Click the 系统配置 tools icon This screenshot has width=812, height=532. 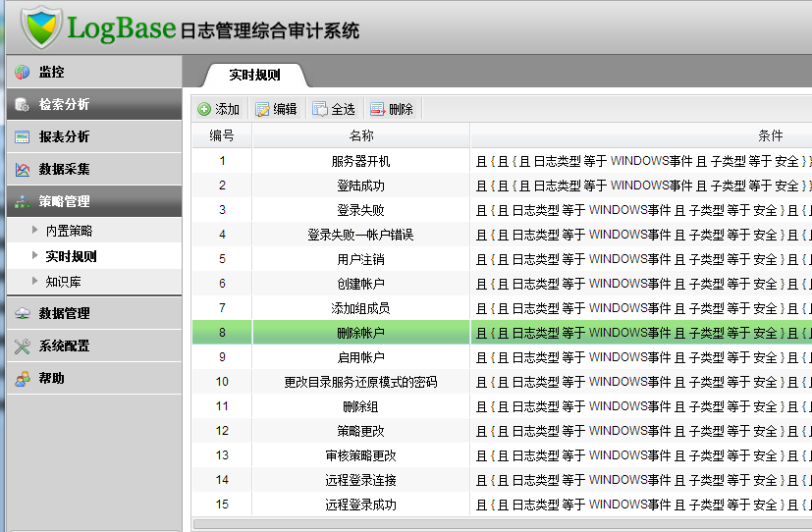tap(23, 346)
